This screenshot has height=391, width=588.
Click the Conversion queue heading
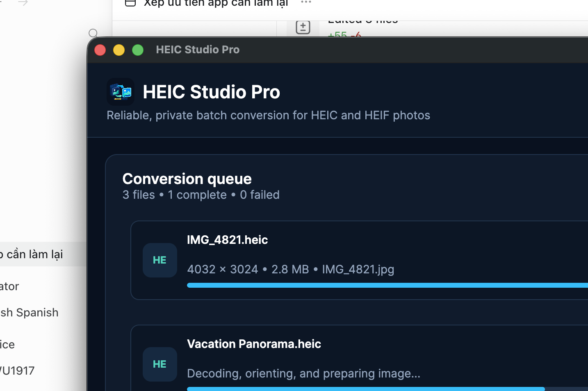tap(187, 179)
